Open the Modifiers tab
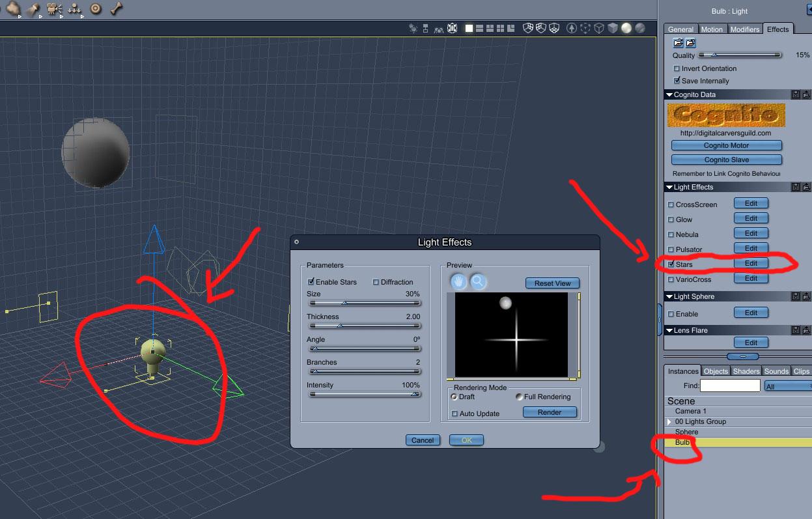The height and width of the screenshot is (519, 812). [x=744, y=29]
